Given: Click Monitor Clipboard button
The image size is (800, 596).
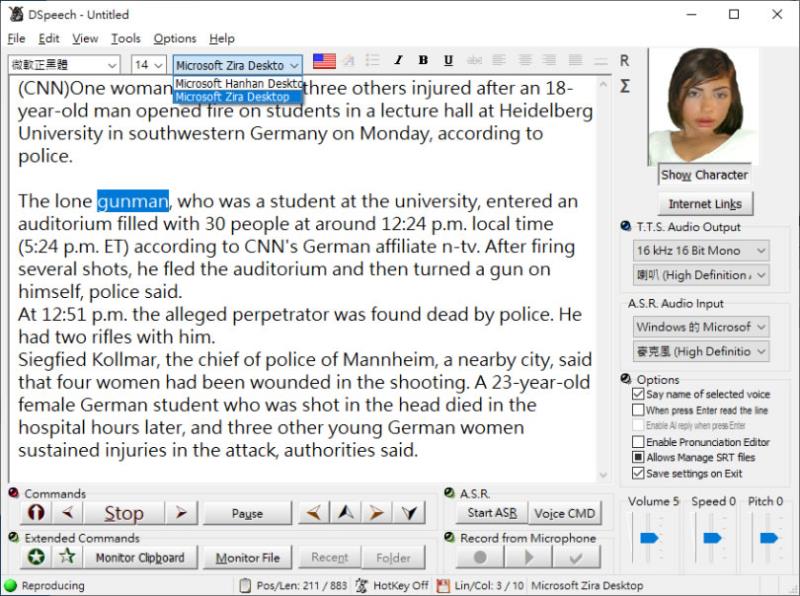Looking at the screenshot, I should pos(140,558).
